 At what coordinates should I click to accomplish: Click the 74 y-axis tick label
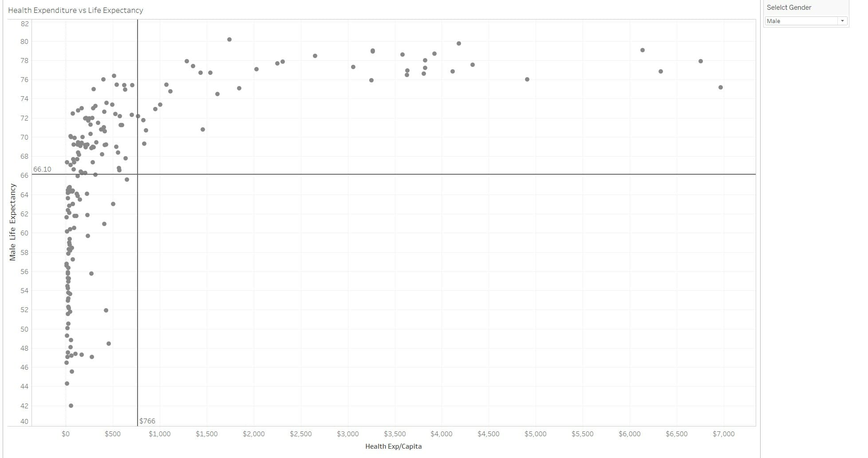click(x=24, y=98)
